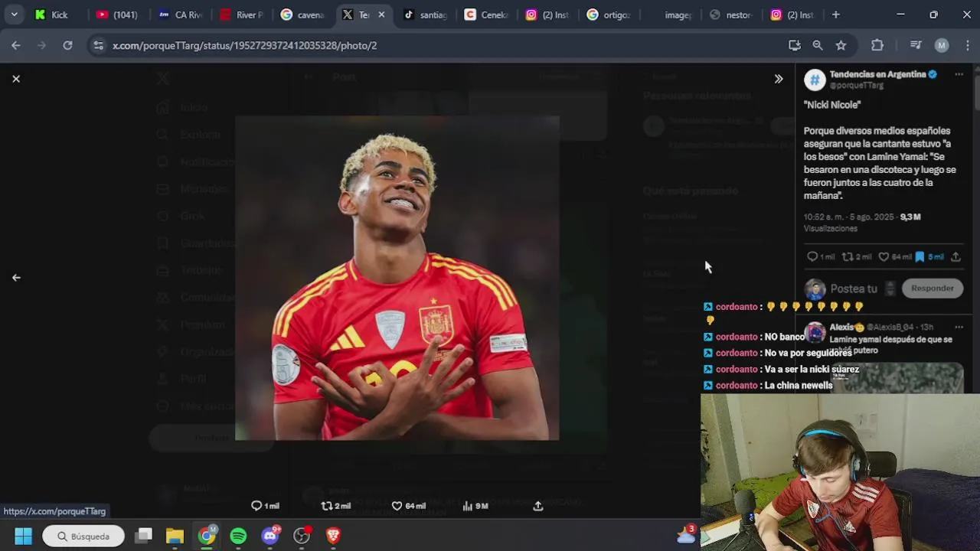Open Tendencias en Argentina profile name
The height and width of the screenshot is (551, 980).
(877, 74)
